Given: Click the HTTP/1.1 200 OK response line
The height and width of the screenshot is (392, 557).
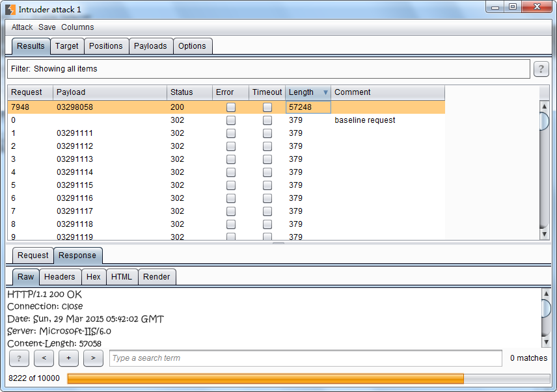Looking at the screenshot, I should [44, 294].
